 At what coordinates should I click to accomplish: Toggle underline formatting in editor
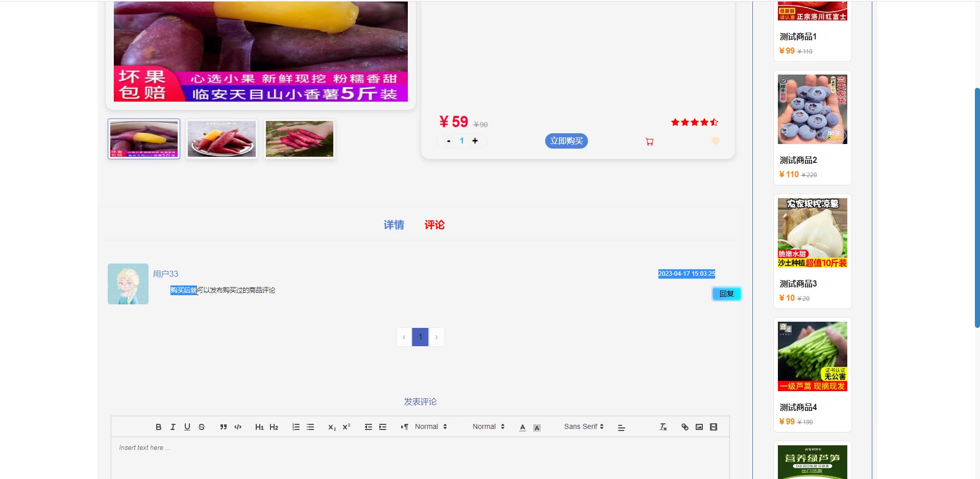tap(187, 427)
